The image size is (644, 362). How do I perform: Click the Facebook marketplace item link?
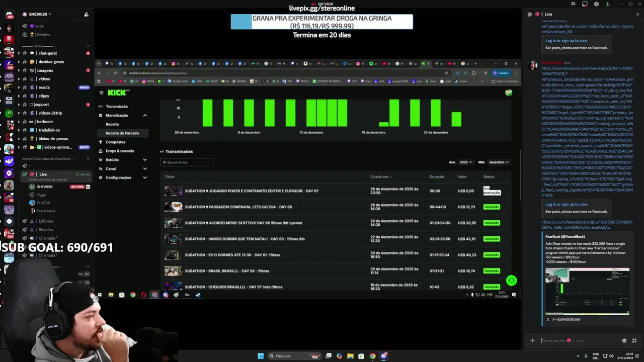coord(587,132)
